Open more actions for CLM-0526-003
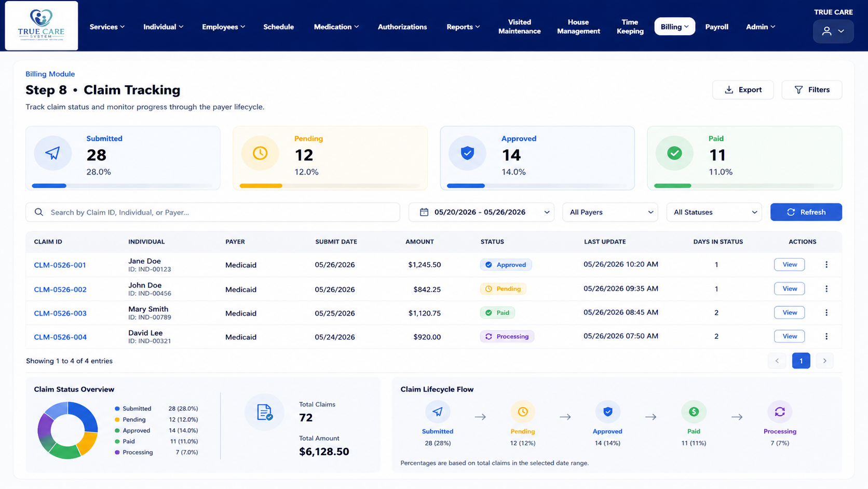 tap(826, 312)
